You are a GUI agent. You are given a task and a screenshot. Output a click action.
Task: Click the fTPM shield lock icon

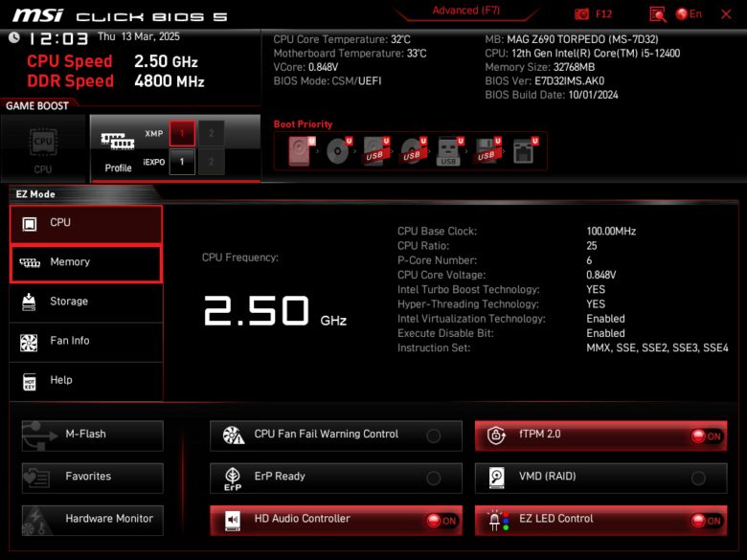tap(496, 435)
